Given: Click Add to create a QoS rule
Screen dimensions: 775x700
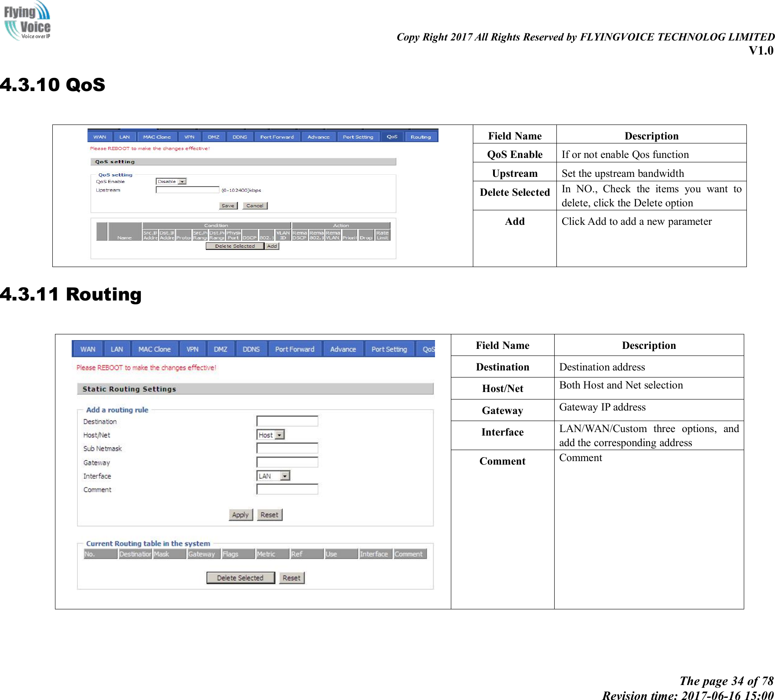Looking at the screenshot, I should pos(272,246).
